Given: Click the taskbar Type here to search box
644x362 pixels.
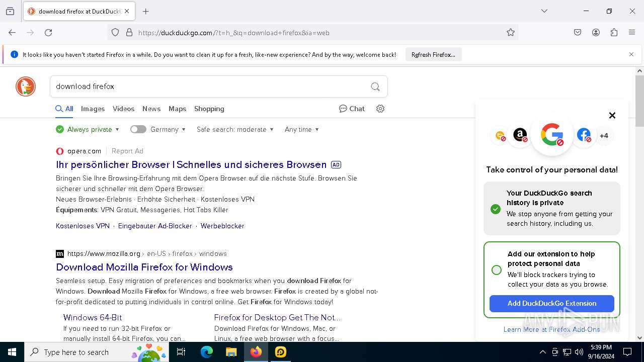Looking at the screenshot, I should pos(97,352).
